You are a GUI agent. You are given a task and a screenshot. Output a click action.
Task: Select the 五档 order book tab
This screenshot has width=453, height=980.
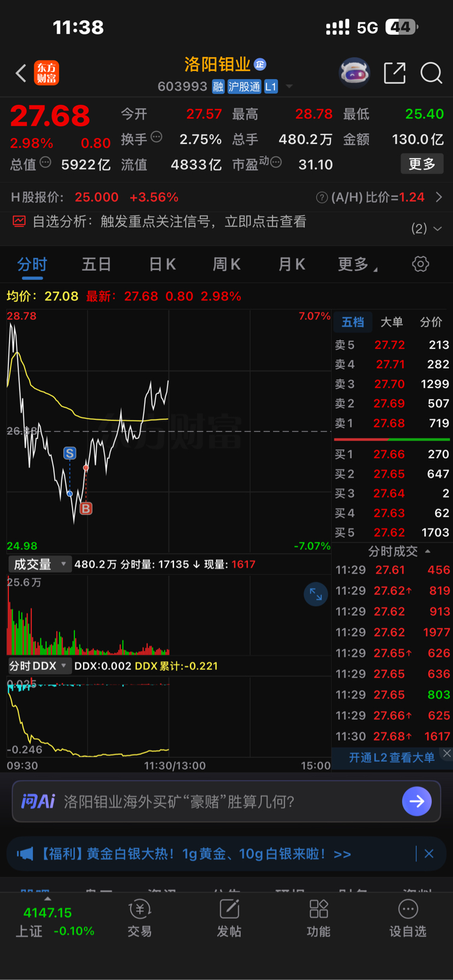[x=353, y=322]
